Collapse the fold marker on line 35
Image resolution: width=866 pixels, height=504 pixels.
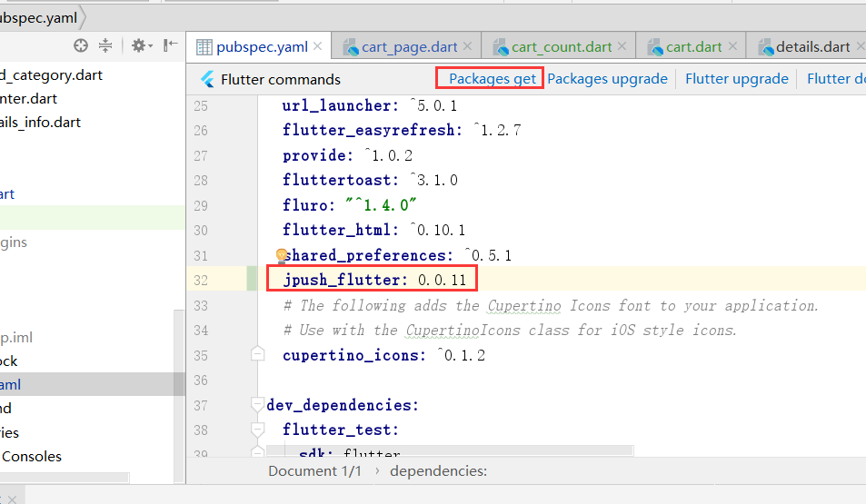(257, 353)
